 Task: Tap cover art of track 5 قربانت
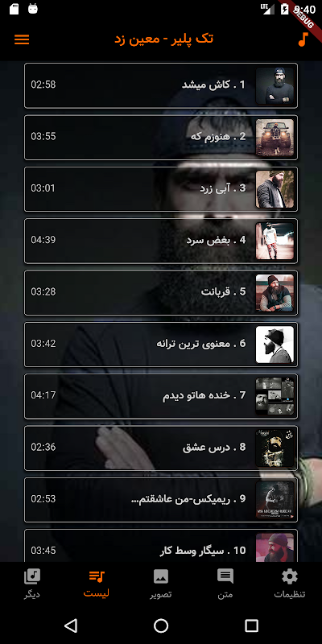[x=275, y=292]
